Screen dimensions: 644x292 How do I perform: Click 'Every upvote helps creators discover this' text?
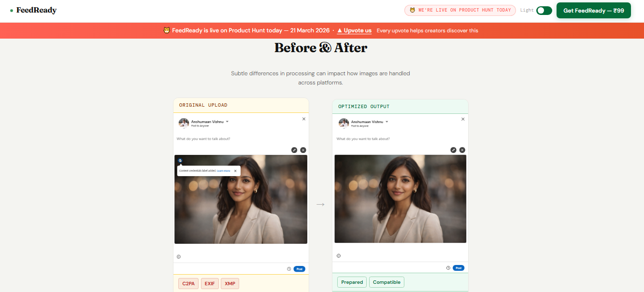(428, 30)
